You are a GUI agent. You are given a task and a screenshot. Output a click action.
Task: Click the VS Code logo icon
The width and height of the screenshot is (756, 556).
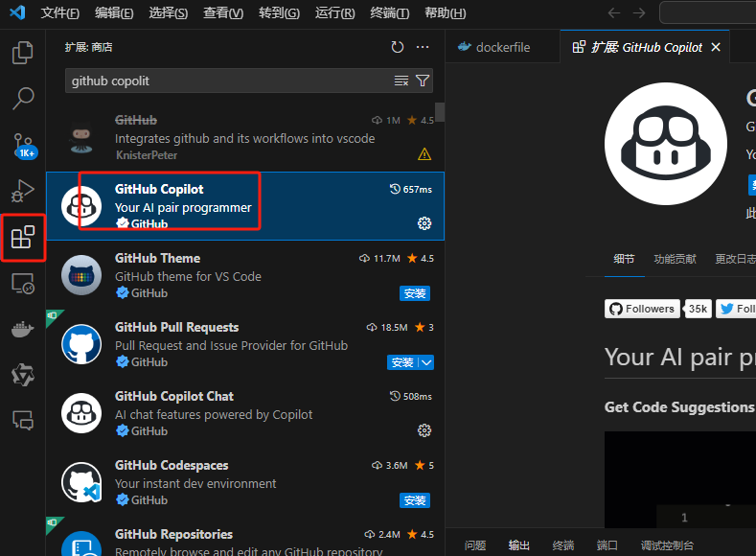pyautogui.click(x=17, y=12)
